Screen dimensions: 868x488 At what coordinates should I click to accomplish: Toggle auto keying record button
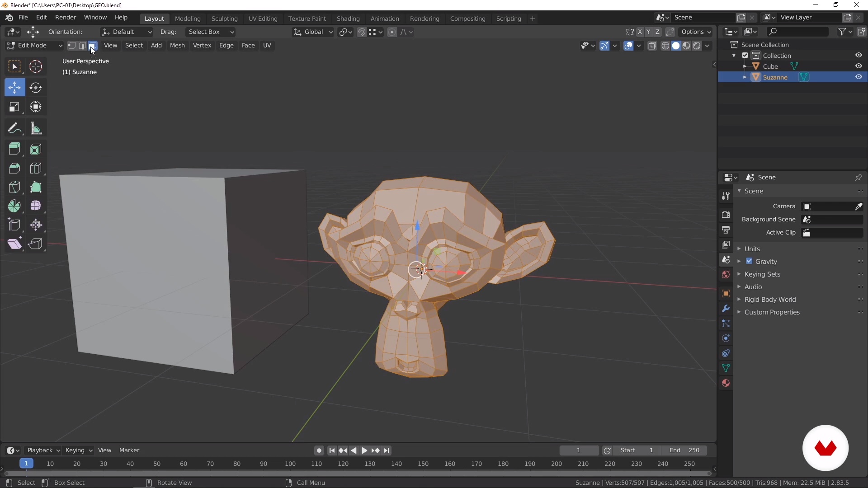[319, 450]
